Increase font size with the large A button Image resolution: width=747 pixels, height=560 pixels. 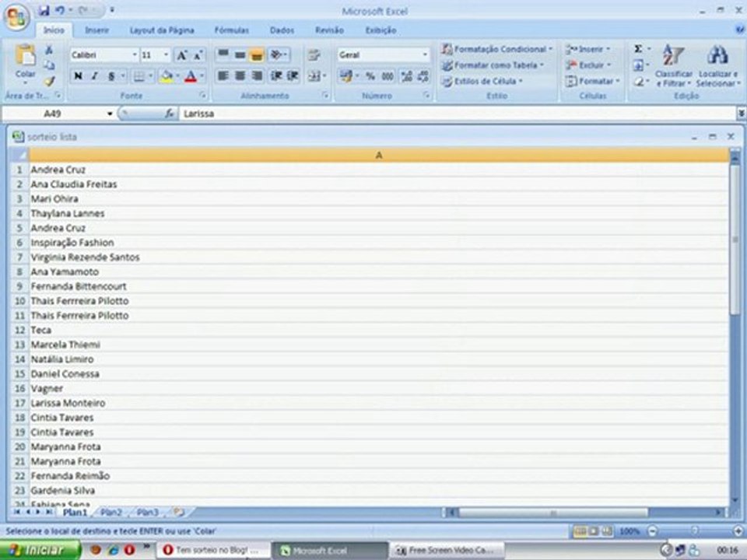coord(181,55)
